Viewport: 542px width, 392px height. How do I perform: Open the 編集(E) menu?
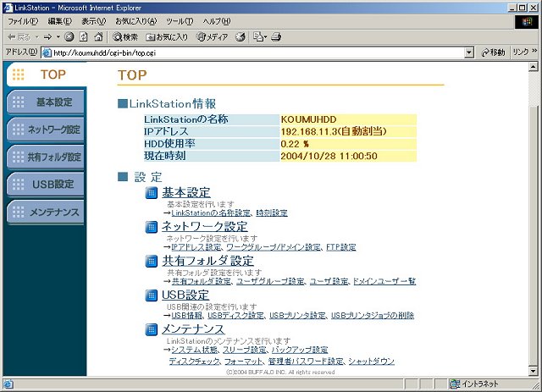pyautogui.click(x=60, y=21)
